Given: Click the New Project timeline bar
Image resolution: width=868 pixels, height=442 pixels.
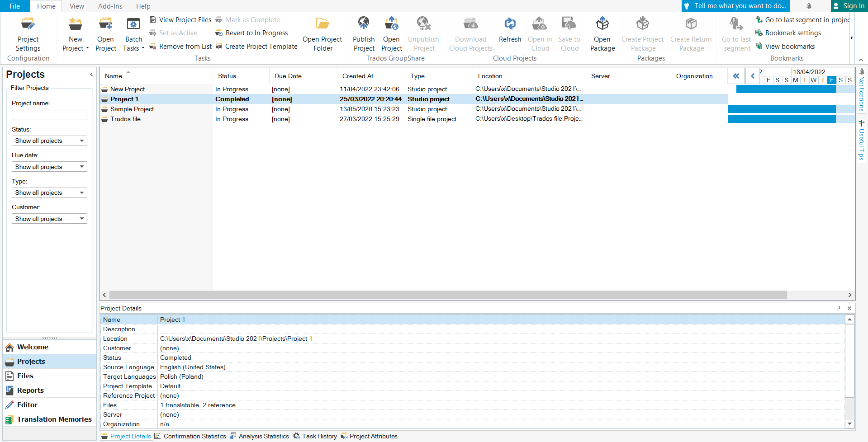Looking at the screenshot, I should (x=786, y=89).
